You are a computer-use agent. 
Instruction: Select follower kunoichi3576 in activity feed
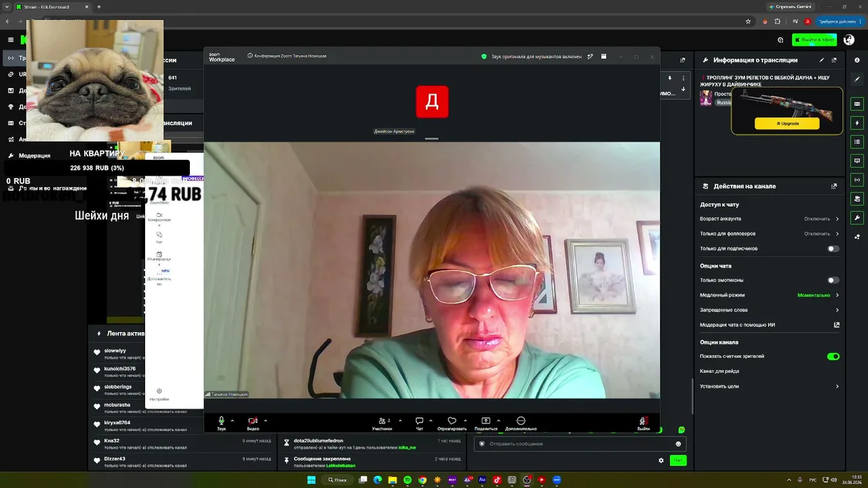120,369
